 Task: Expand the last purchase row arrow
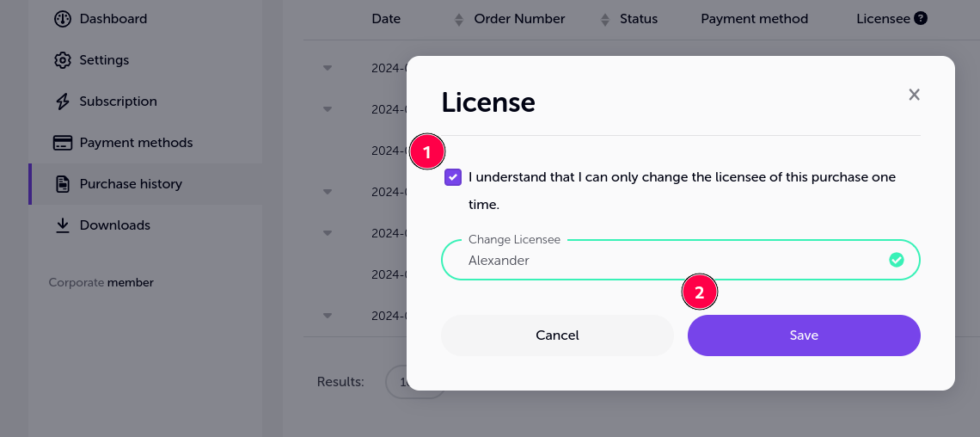tap(327, 316)
